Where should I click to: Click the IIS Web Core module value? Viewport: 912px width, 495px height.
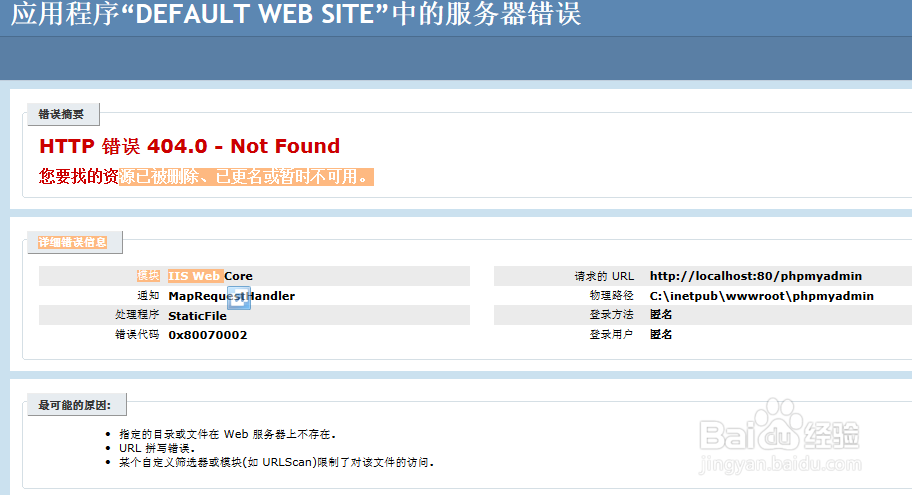tap(210, 276)
